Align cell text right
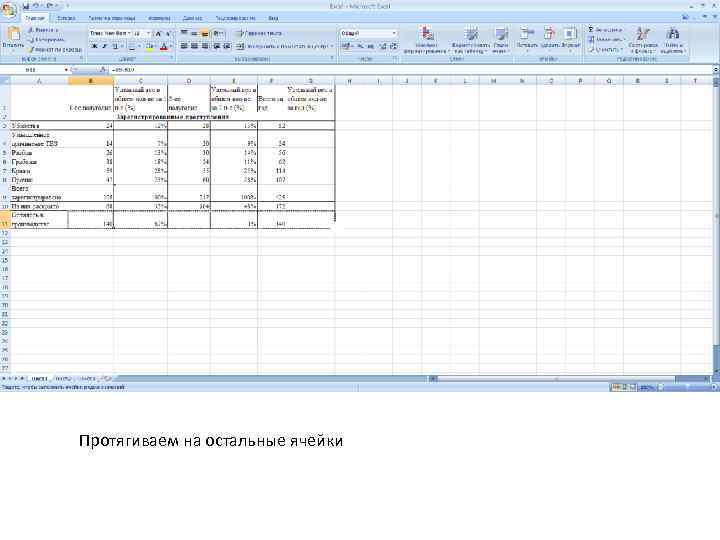This screenshot has height=540, width=720. click(205, 46)
